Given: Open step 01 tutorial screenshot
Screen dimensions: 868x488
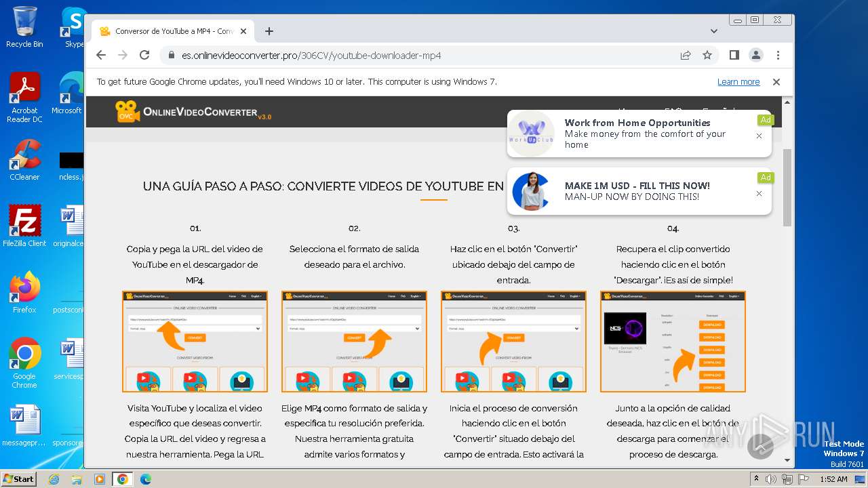Looking at the screenshot, I should (x=195, y=342).
